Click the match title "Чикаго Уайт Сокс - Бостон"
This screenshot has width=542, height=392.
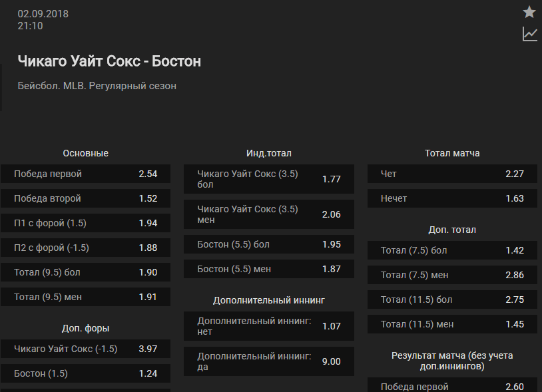[x=109, y=61]
